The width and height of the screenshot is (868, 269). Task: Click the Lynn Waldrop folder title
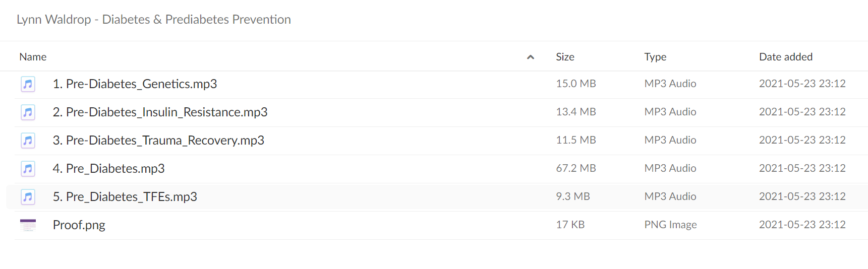[x=154, y=19]
